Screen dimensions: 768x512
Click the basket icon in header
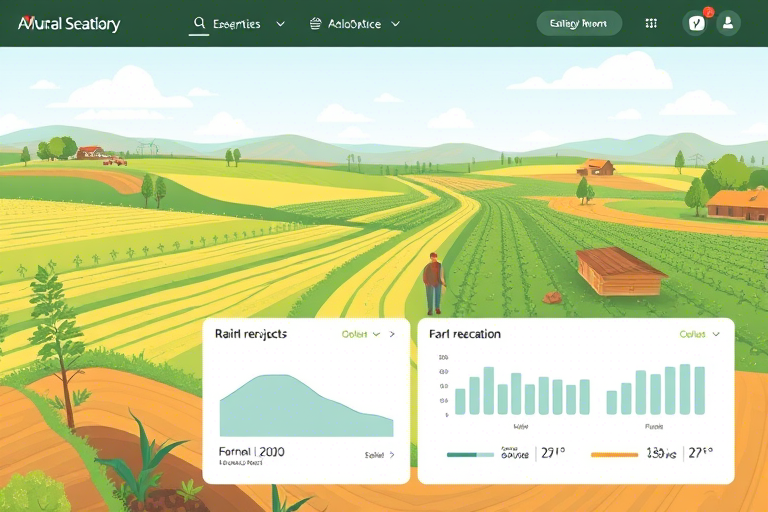[x=316, y=23]
